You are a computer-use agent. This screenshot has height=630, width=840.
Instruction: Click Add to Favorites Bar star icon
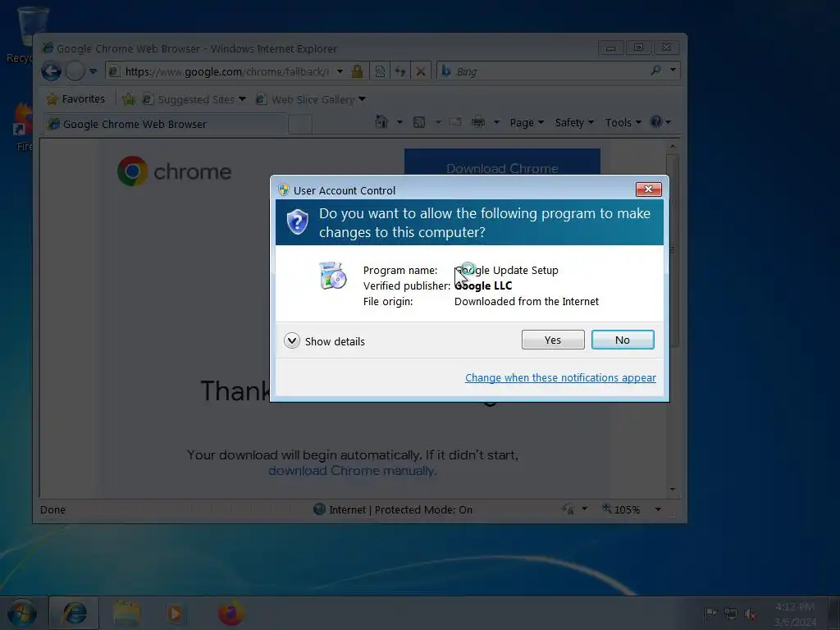pyautogui.click(x=129, y=99)
